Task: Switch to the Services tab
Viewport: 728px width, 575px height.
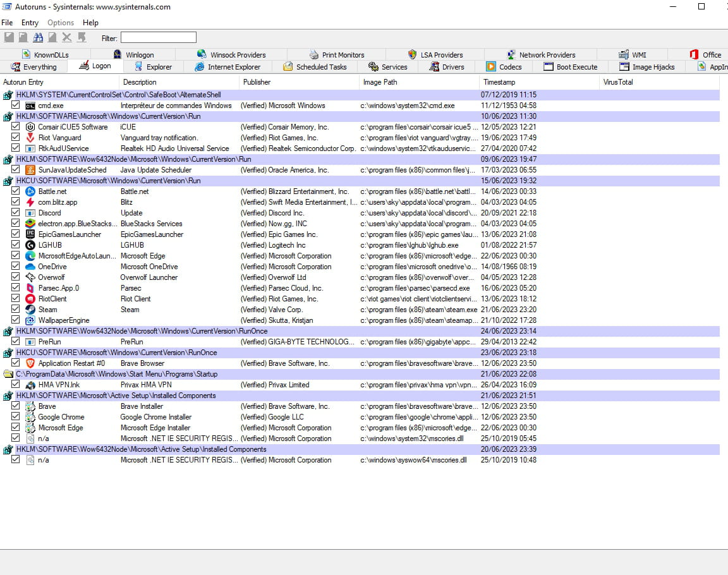Action: tap(387, 67)
